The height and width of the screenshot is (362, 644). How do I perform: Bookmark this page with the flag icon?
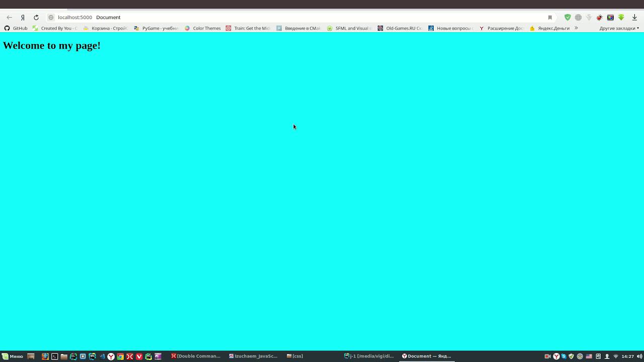coord(550,17)
